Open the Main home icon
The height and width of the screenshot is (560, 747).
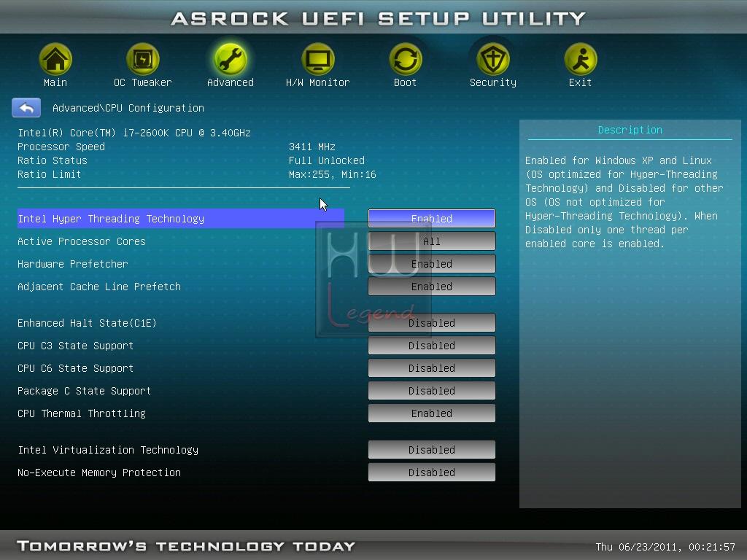click(x=55, y=59)
